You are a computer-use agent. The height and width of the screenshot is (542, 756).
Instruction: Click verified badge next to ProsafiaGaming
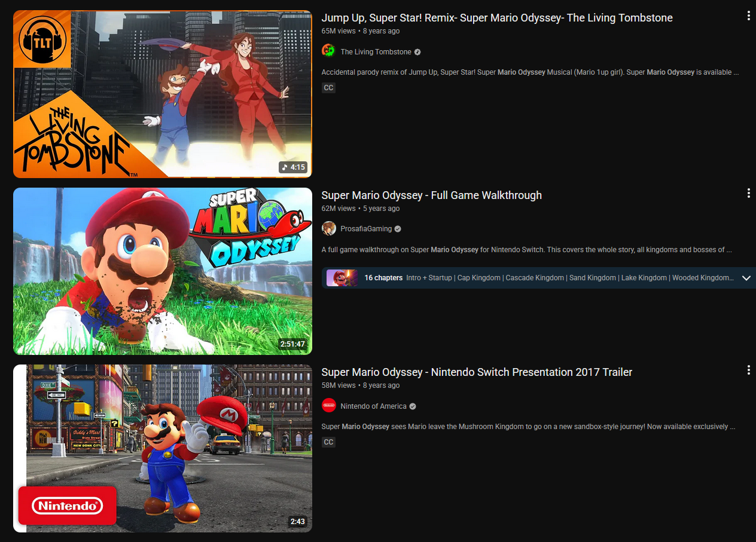click(398, 229)
